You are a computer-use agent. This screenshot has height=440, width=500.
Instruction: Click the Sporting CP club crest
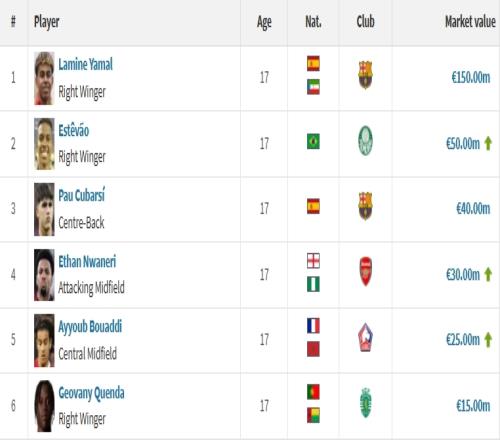tap(366, 403)
